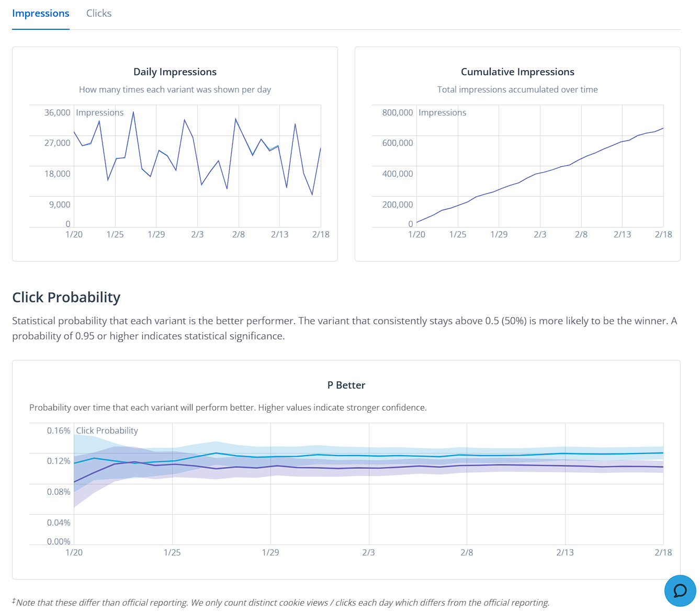The image size is (700, 612).
Task: Click the 0.16% y-axis label
Action: 59,430
